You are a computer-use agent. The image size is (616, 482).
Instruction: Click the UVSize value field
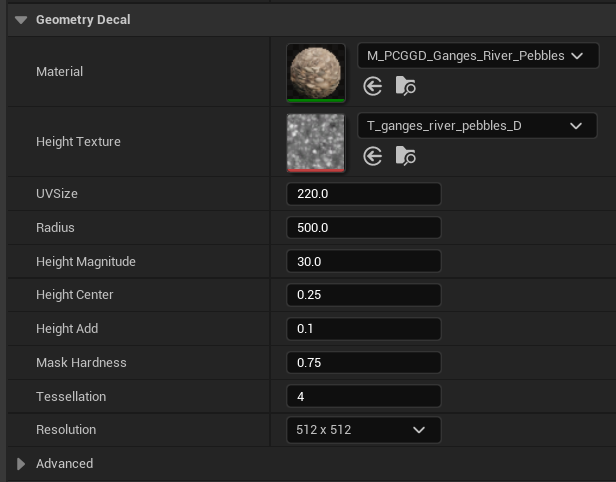(363, 194)
